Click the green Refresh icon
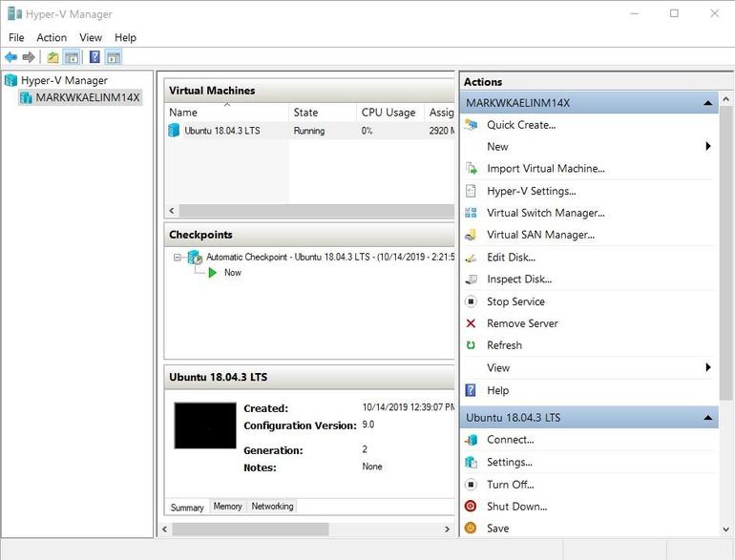The image size is (735, 560). [471, 345]
